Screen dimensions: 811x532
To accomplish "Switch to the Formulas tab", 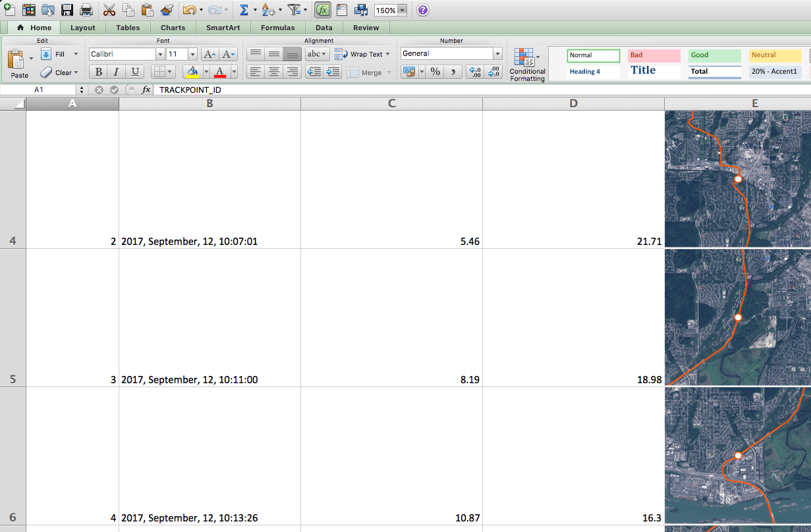I will point(277,28).
